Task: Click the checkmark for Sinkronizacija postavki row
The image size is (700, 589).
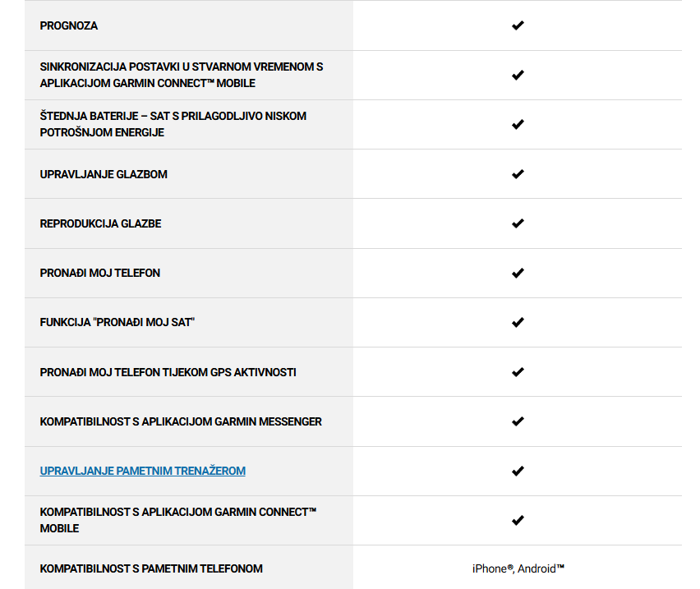Action: coord(518,75)
